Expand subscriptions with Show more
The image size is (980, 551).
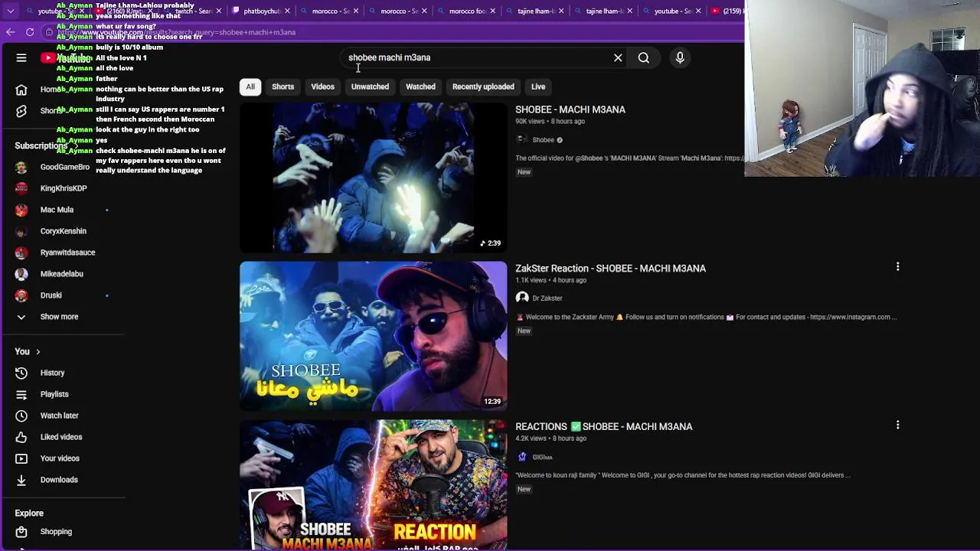coord(47,317)
